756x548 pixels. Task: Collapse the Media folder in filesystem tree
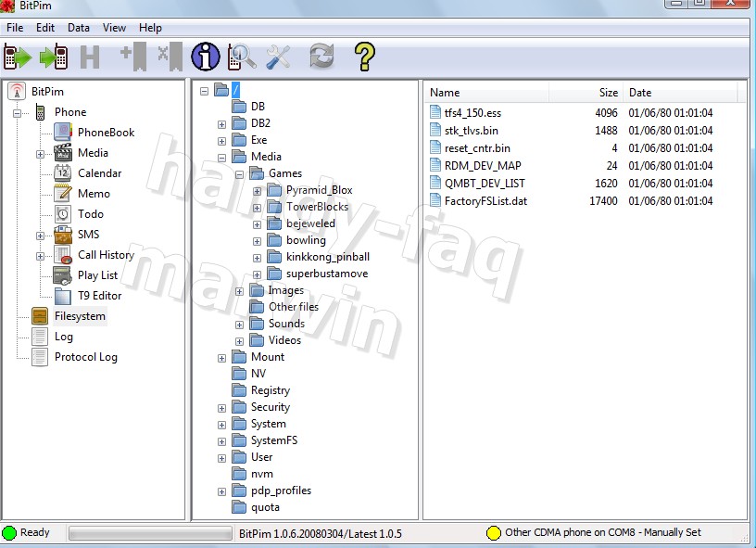pos(221,158)
